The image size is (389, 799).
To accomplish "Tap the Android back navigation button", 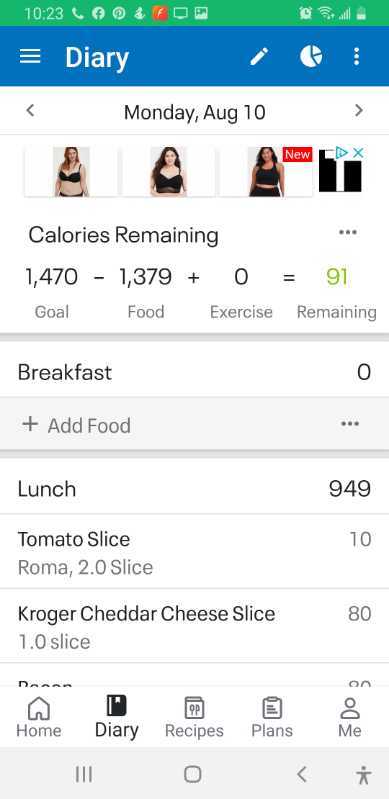I will coord(302,775).
